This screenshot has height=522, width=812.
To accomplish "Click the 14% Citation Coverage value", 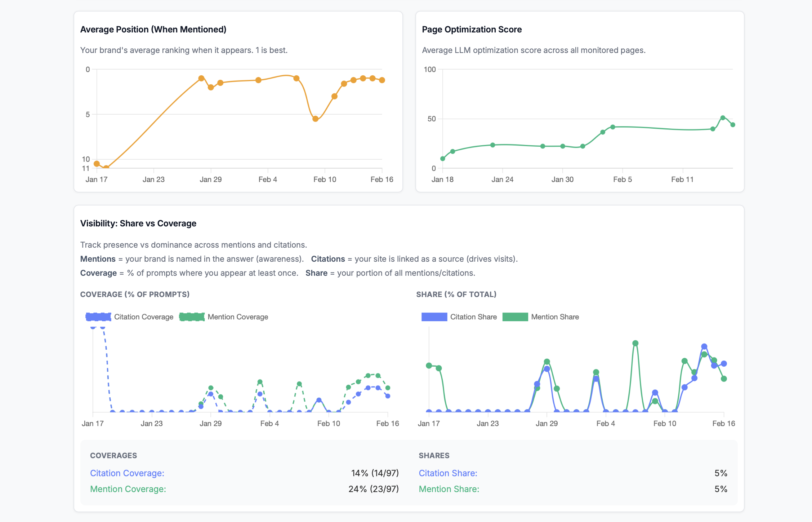I will coord(375,473).
